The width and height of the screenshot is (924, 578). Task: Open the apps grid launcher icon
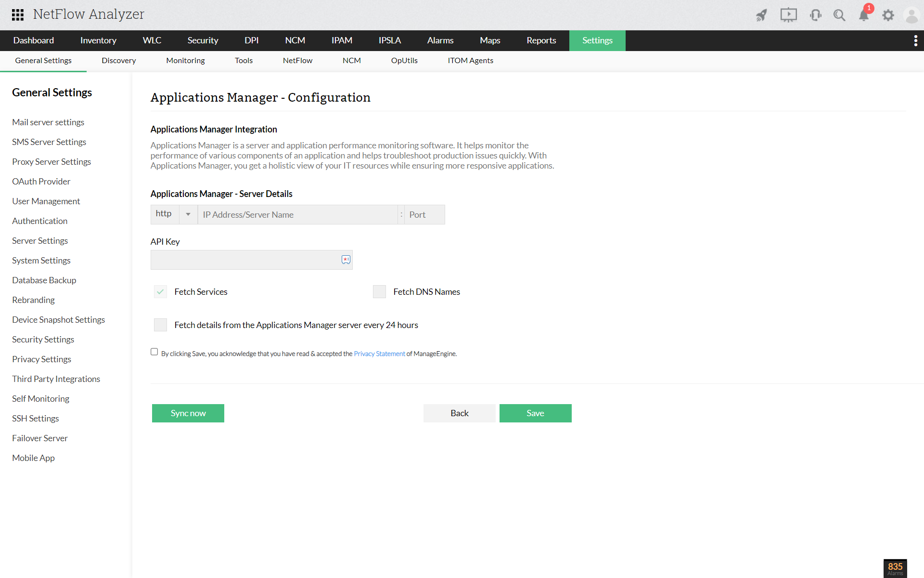(x=18, y=15)
